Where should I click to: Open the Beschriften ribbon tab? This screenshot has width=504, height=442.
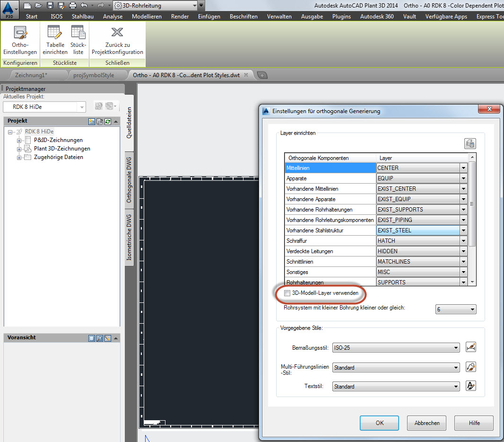coord(243,17)
